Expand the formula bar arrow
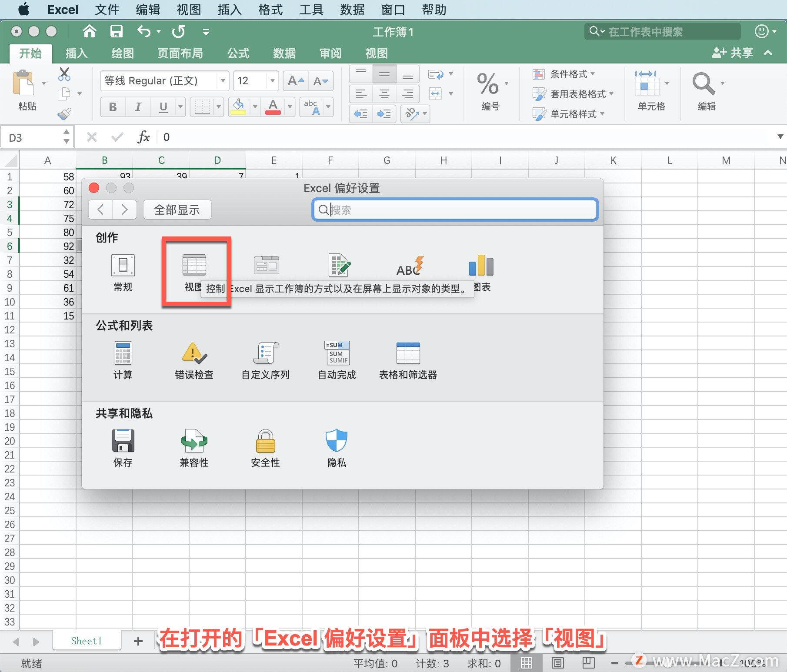This screenshot has height=672, width=787. coord(780,137)
